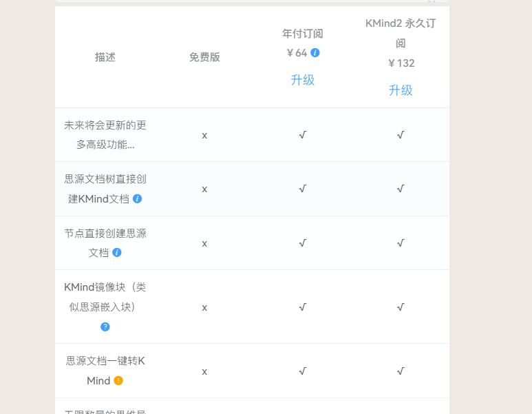Click info icon next to 思源文档树直接创建KMind文档
The width and height of the screenshot is (532, 414).
(x=137, y=198)
